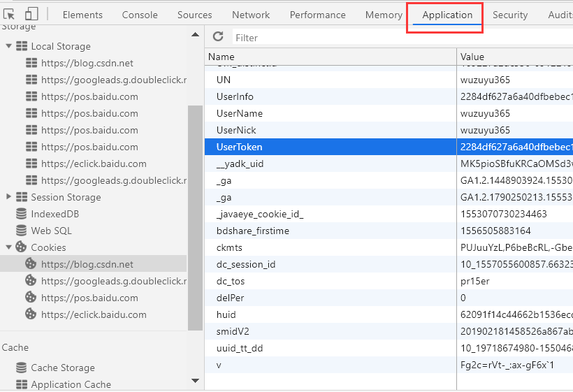Select the __yadk_uid cookie row
This screenshot has width=573, height=392.
point(389,164)
